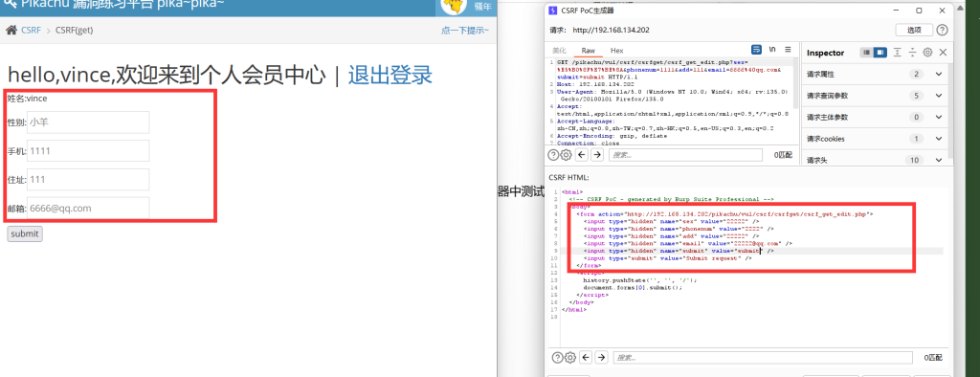Switch to the Raw tab
Screen dimensions: 980x377
pos(589,50)
